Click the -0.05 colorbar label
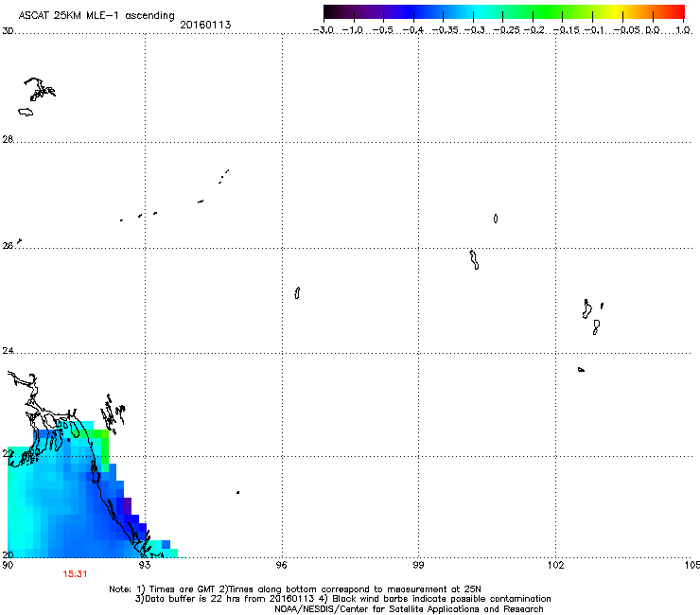Screen dimensions: 700x615 (x=626, y=30)
